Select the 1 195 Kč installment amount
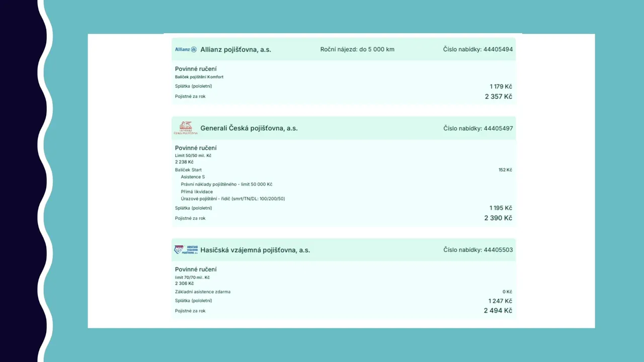644x362 pixels. 501,208
